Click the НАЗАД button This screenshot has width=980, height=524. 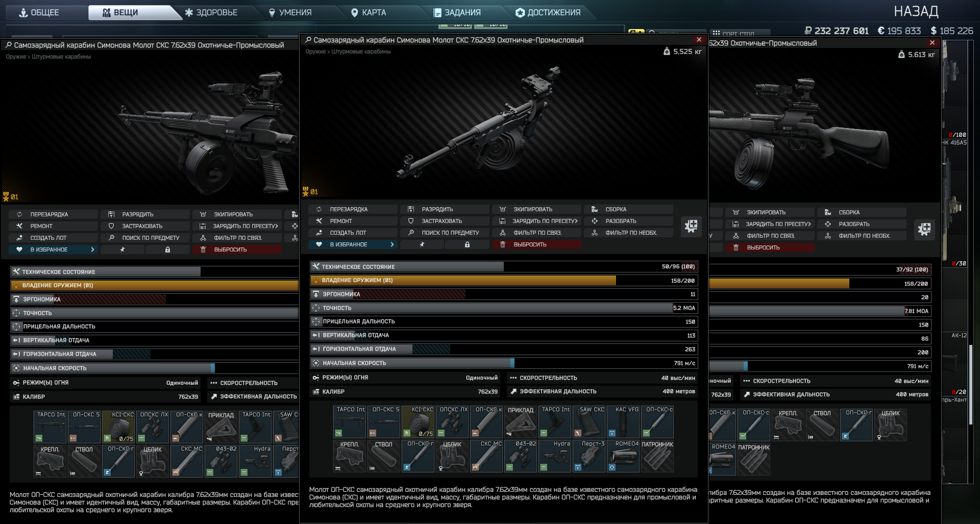point(916,11)
